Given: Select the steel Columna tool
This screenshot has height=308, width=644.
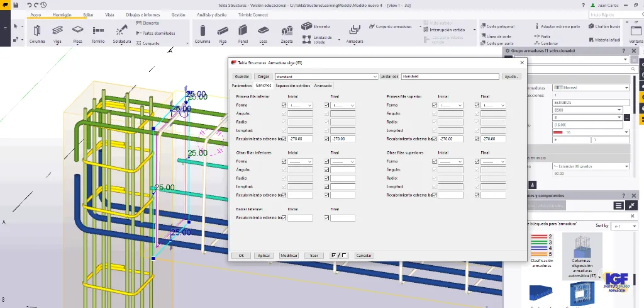Looking at the screenshot, I should pyautogui.click(x=37, y=34).
